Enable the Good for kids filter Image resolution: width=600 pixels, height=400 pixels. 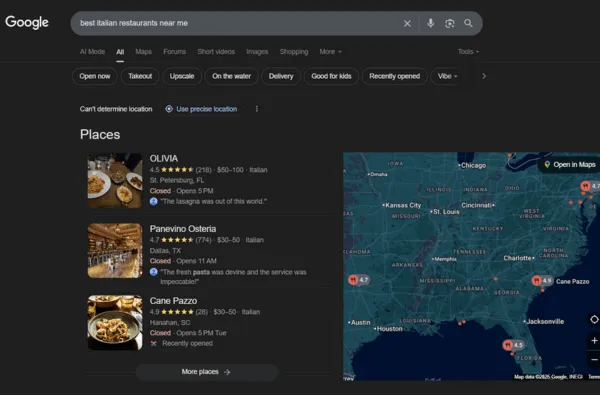click(x=331, y=76)
